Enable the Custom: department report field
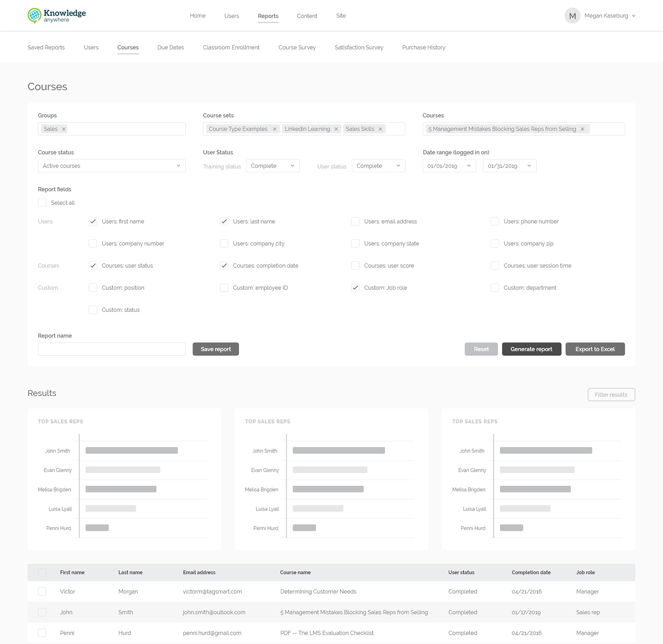The image size is (663, 644). [x=495, y=287]
